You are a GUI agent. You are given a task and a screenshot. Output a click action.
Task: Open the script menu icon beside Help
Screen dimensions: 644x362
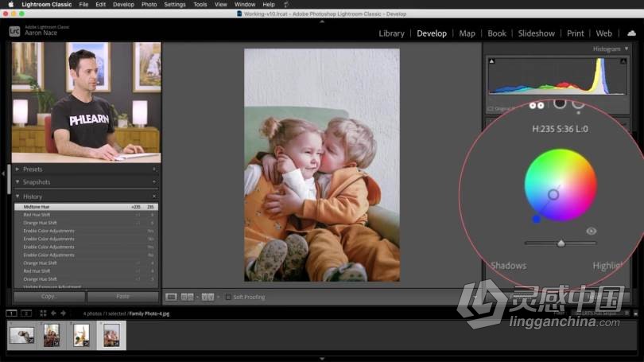tap(286, 5)
